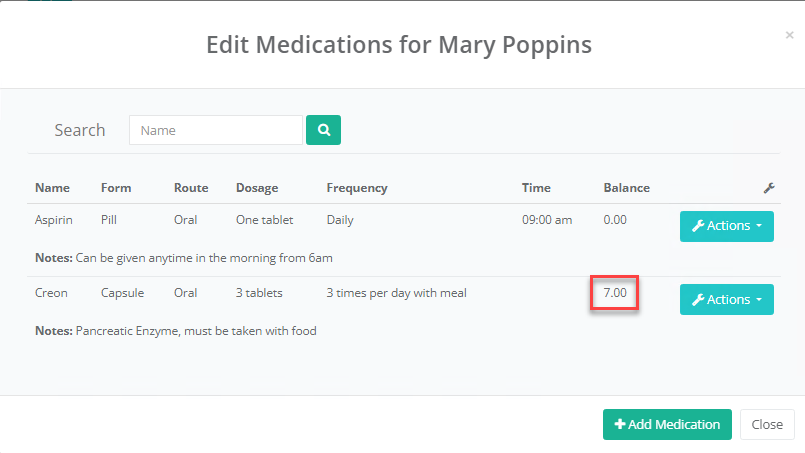Screen dimensions: 805x453
Task: Click plus icon on Add Medication
Action: pos(620,424)
